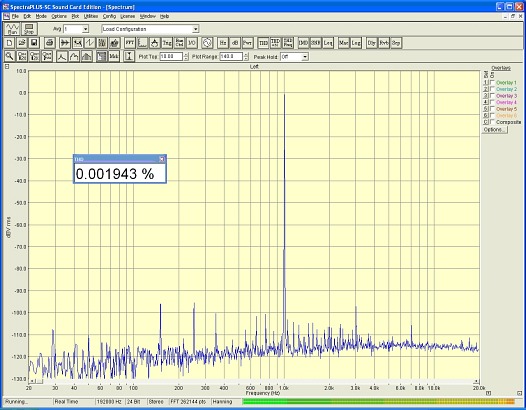The height and width of the screenshot is (410, 526).
Task: Close the THD readout window
Action: tap(162, 159)
